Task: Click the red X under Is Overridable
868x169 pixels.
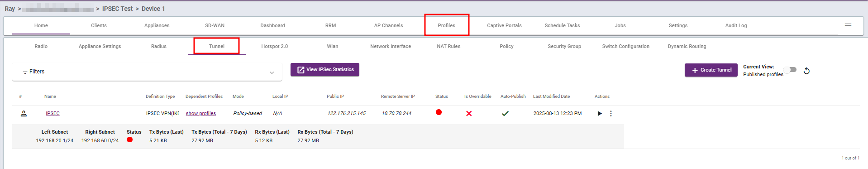Action: [469, 113]
